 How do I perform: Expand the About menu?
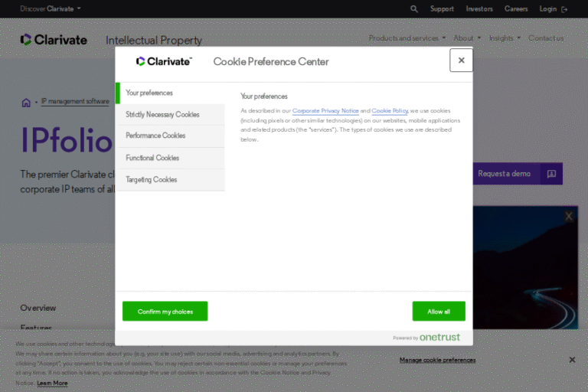(x=467, y=38)
